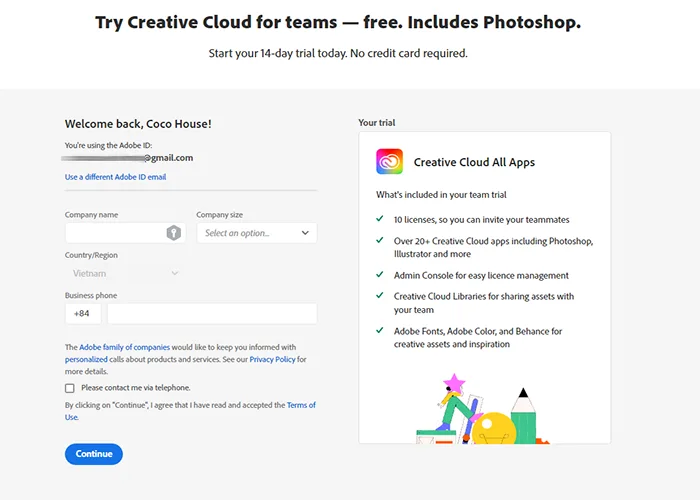Screen dimensions: 700x500
Task: Focus the Business phone number field
Action: coord(212,313)
